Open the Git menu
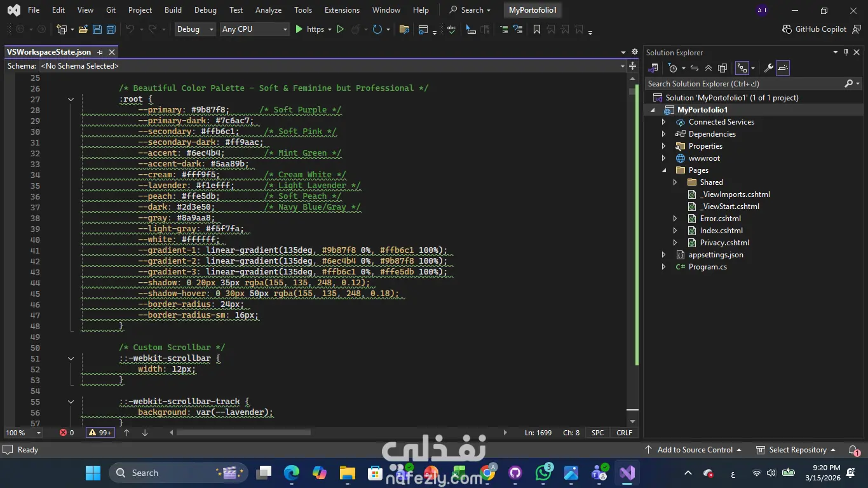 [x=111, y=10]
